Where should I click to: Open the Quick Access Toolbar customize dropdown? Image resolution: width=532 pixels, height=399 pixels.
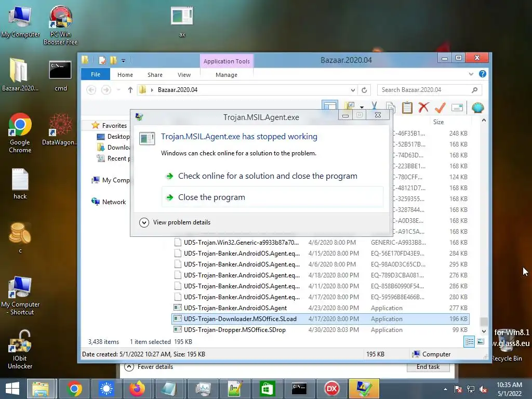point(124,61)
